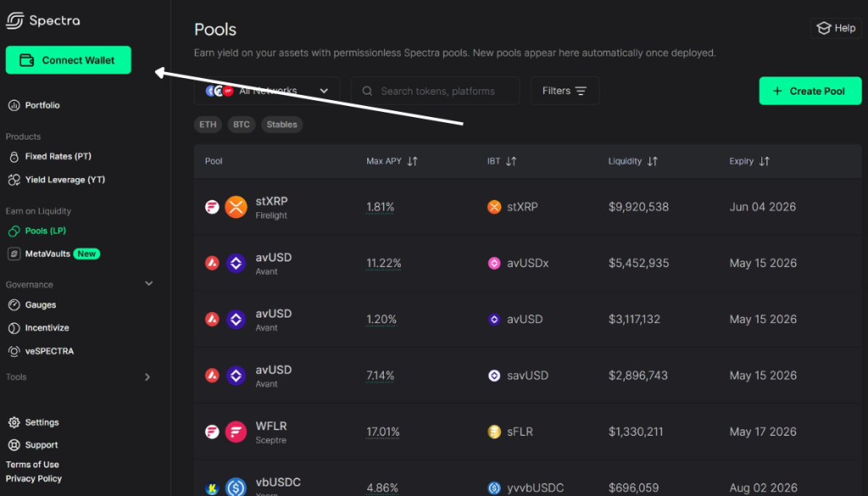Open the Privacy Policy link

[34, 479]
